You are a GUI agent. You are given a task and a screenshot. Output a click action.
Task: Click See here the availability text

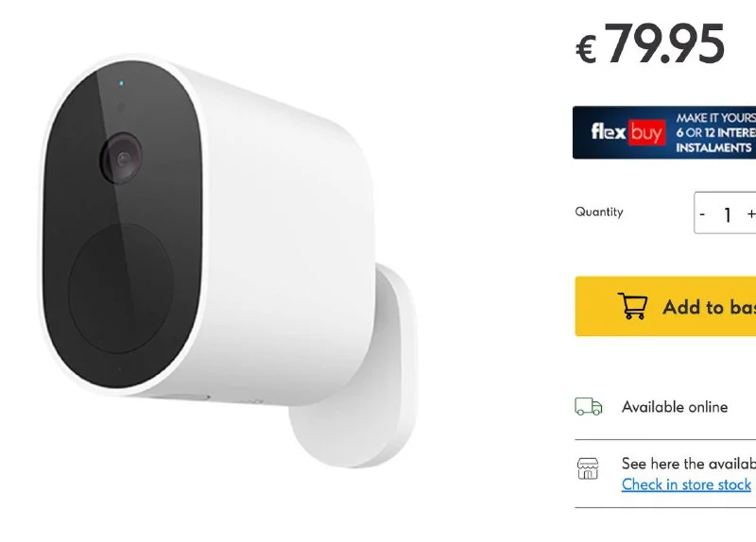pyautogui.click(x=689, y=464)
